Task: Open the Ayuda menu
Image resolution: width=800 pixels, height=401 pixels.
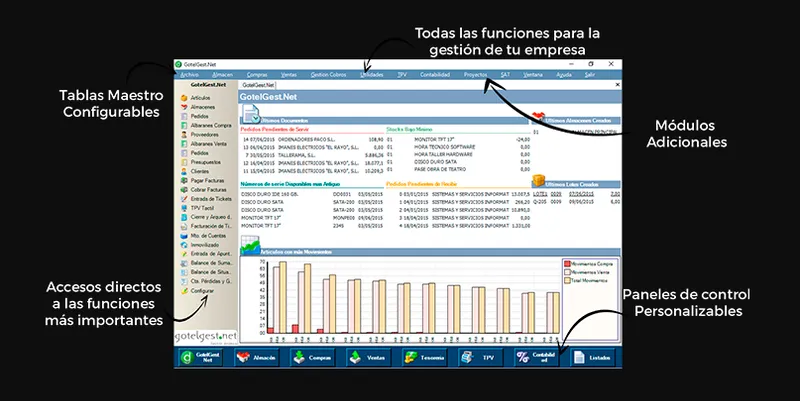Action: point(564,75)
